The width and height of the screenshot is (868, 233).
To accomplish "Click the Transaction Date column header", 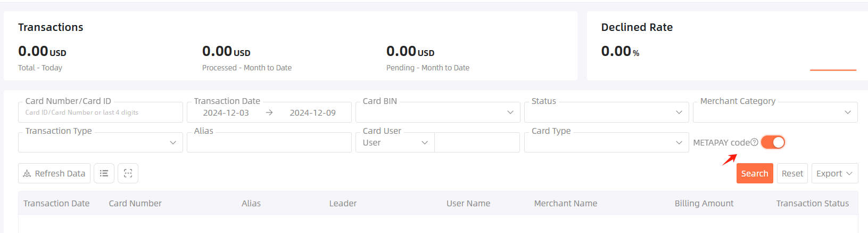I will point(56,203).
